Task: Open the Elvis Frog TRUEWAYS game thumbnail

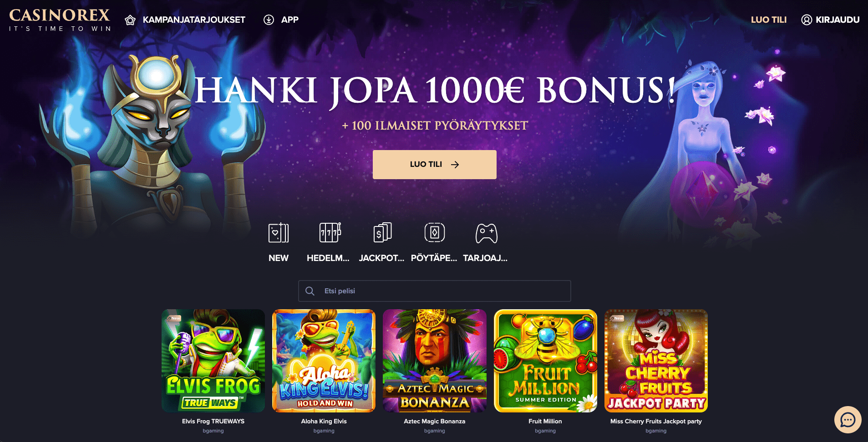Action: pos(213,361)
